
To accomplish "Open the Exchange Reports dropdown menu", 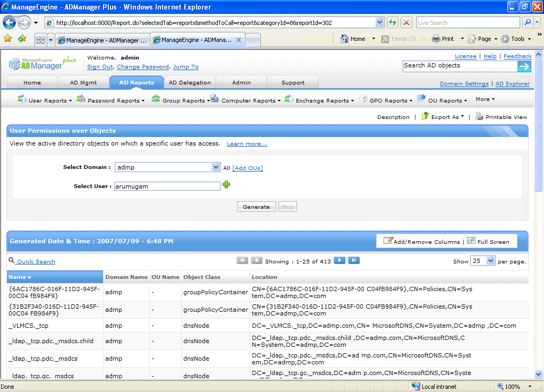I will click(319, 100).
